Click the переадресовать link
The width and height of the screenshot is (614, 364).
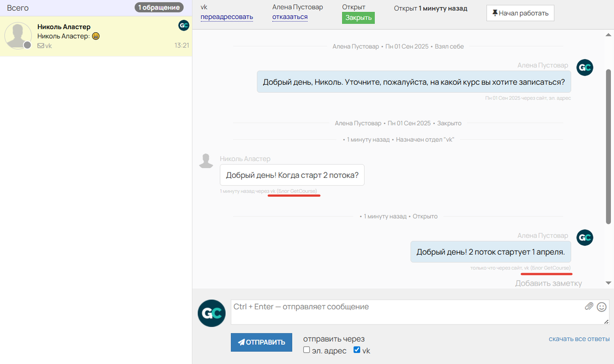[227, 17]
